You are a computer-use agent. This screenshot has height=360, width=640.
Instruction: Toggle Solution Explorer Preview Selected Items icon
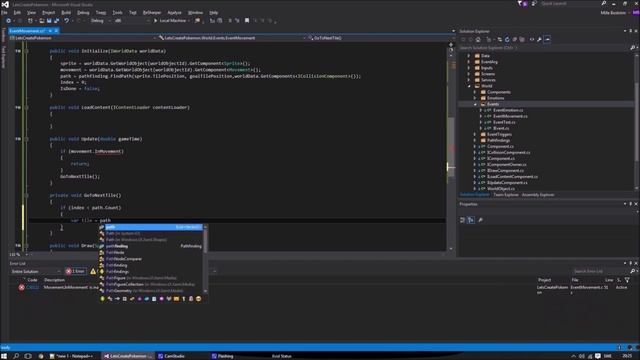pyautogui.click(x=547, y=40)
